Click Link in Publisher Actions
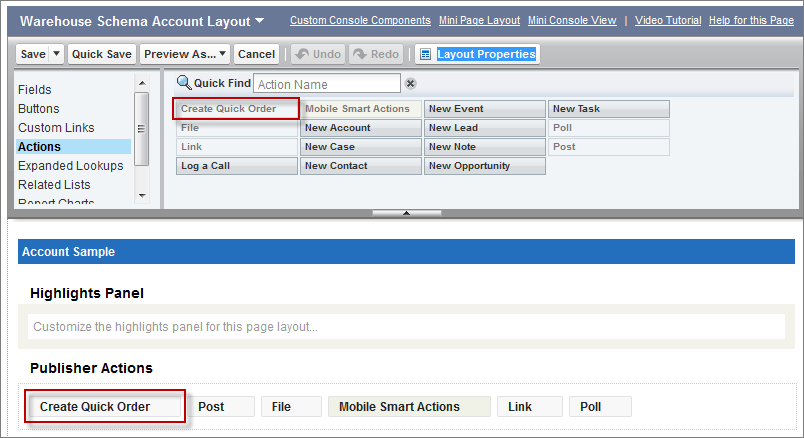 (530, 407)
